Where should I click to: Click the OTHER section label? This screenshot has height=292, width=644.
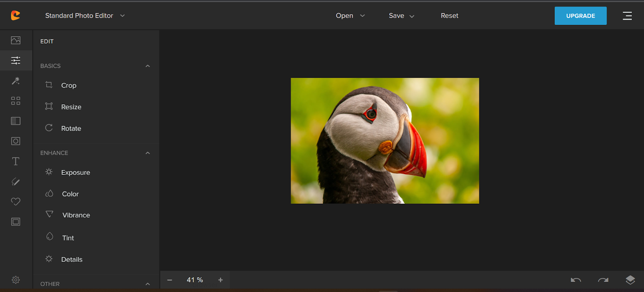click(50, 284)
